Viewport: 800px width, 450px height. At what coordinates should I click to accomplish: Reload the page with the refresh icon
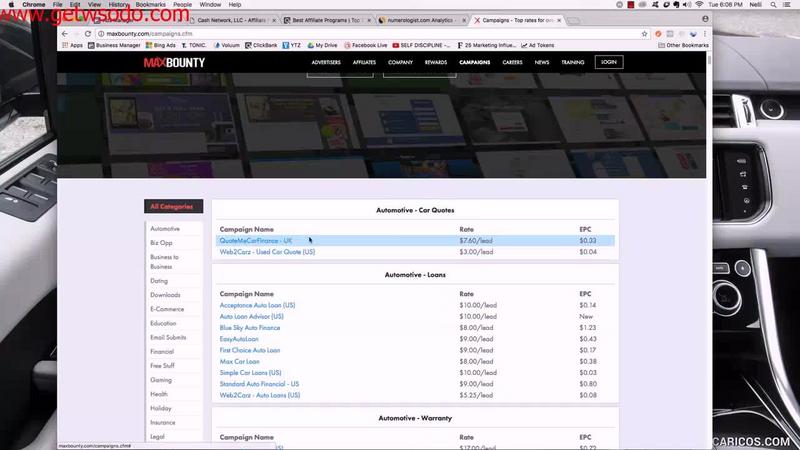point(88,34)
